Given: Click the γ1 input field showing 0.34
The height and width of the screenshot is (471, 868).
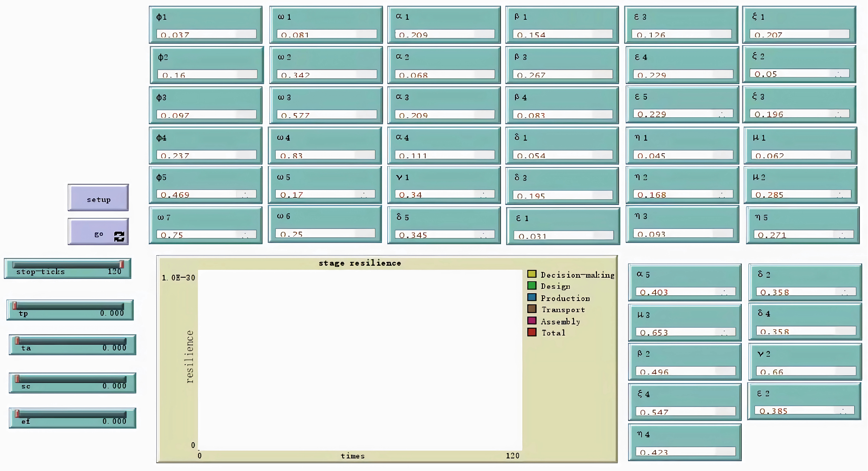Looking at the screenshot, I should [x=444, y=194].
